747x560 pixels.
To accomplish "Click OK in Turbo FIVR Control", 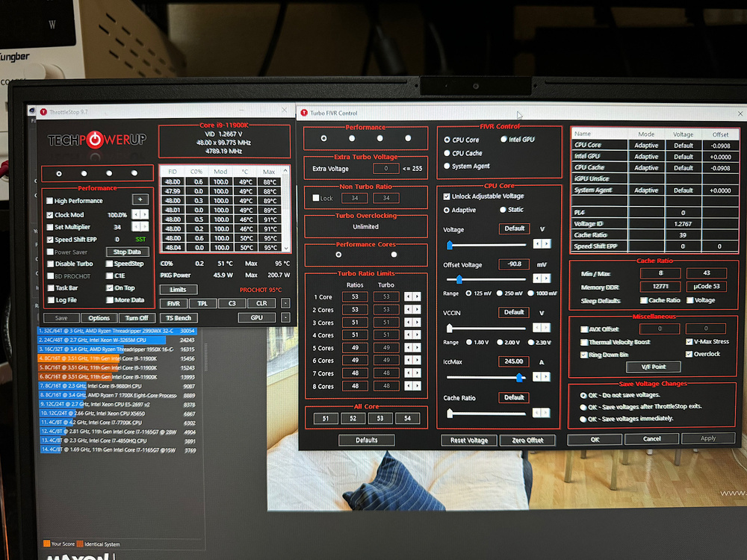I will click(595, 439).
